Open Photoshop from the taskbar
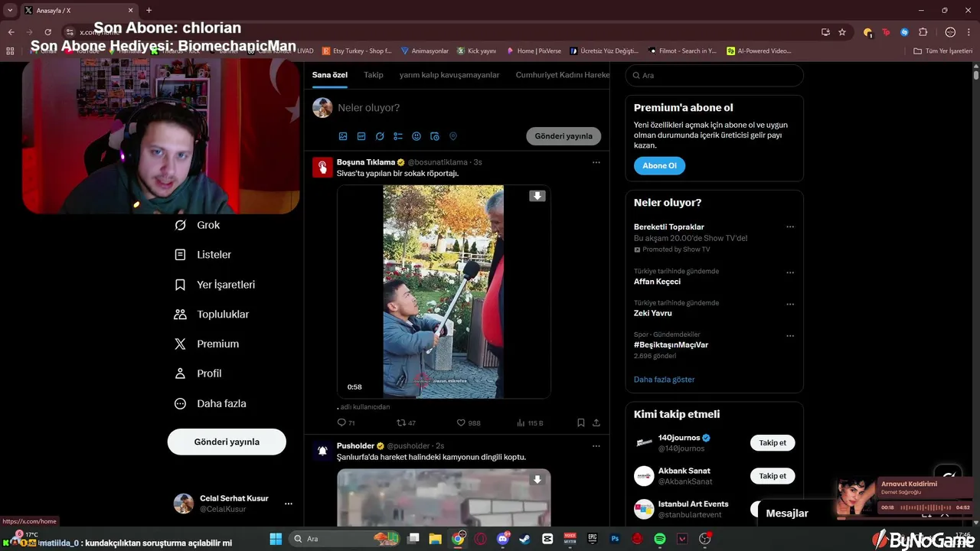Viewport: 980px width, 551px height. pyautogui.click(x=615, y=539)
